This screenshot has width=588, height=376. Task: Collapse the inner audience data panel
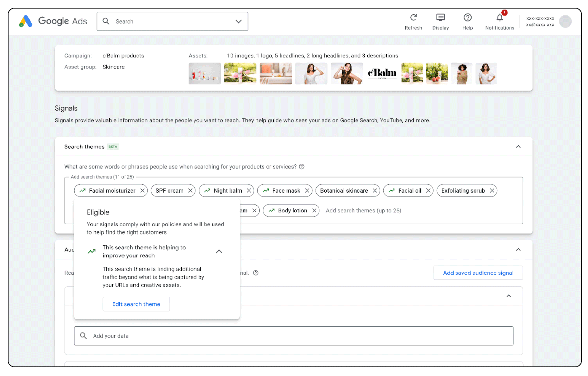(508, 296)
